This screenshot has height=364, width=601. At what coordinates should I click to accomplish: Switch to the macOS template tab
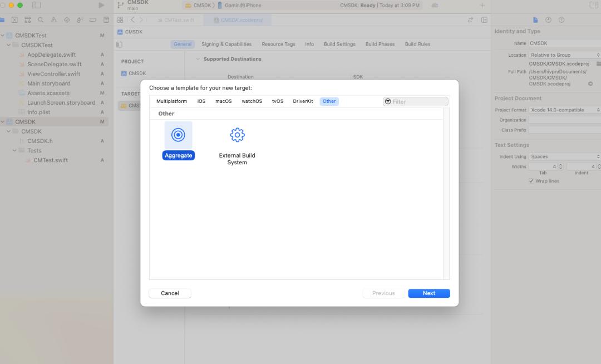pyautogui.click(x=224, y=101)
